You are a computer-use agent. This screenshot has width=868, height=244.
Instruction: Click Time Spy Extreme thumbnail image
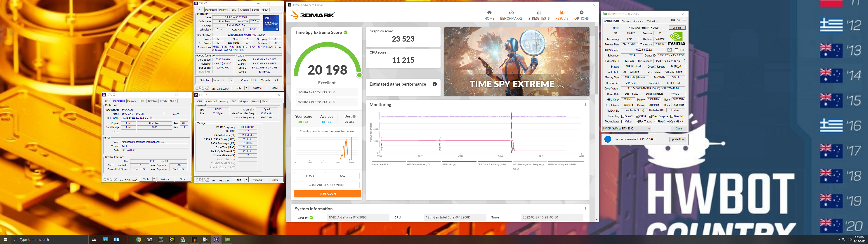click(517, 62)
